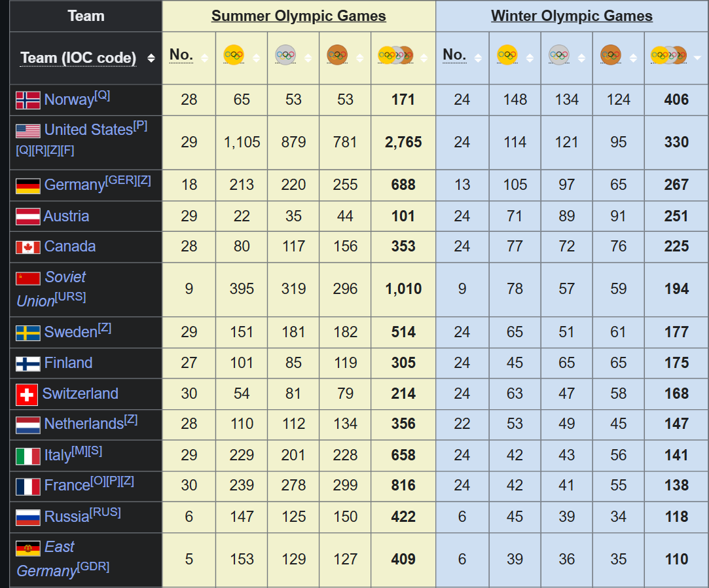
Task: Sort Summer No. column arrows
Action: [x=204, y=58]
